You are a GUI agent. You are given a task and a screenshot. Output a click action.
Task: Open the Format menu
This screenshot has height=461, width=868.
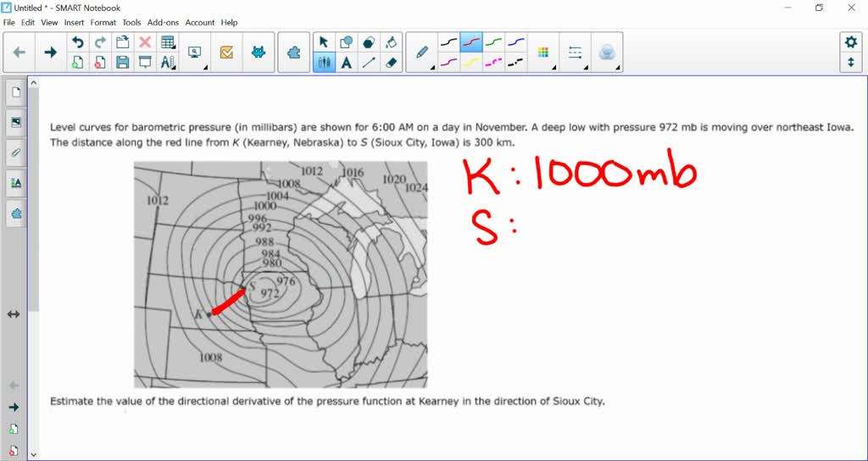[x=103, y=23]
